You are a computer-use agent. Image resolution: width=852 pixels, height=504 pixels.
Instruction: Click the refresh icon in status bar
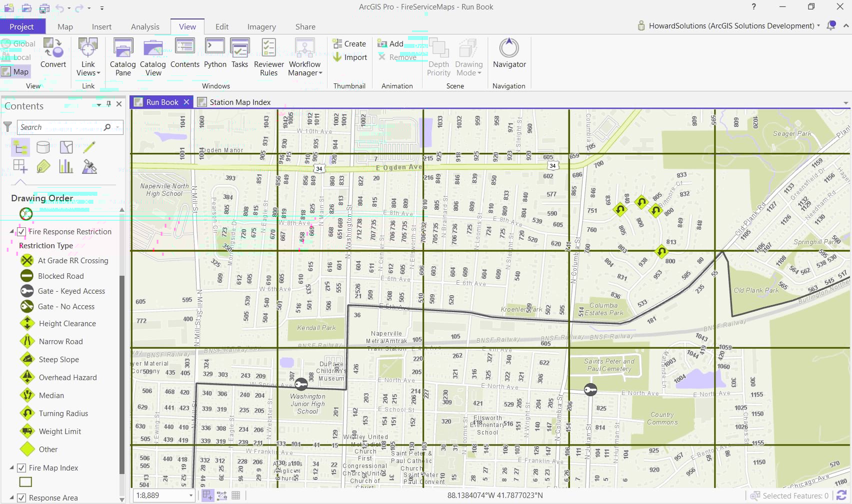[842, 496]
